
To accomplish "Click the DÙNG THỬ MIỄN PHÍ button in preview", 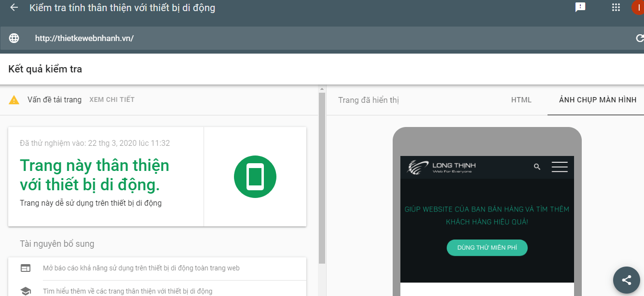I will point(487,247).
